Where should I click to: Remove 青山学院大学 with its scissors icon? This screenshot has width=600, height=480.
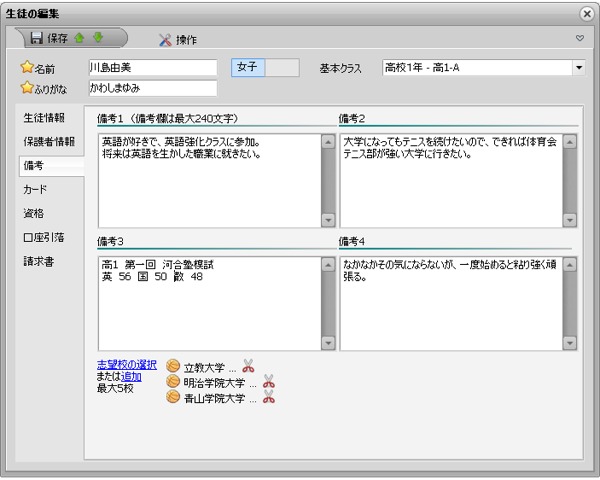(x=268, y=398)
